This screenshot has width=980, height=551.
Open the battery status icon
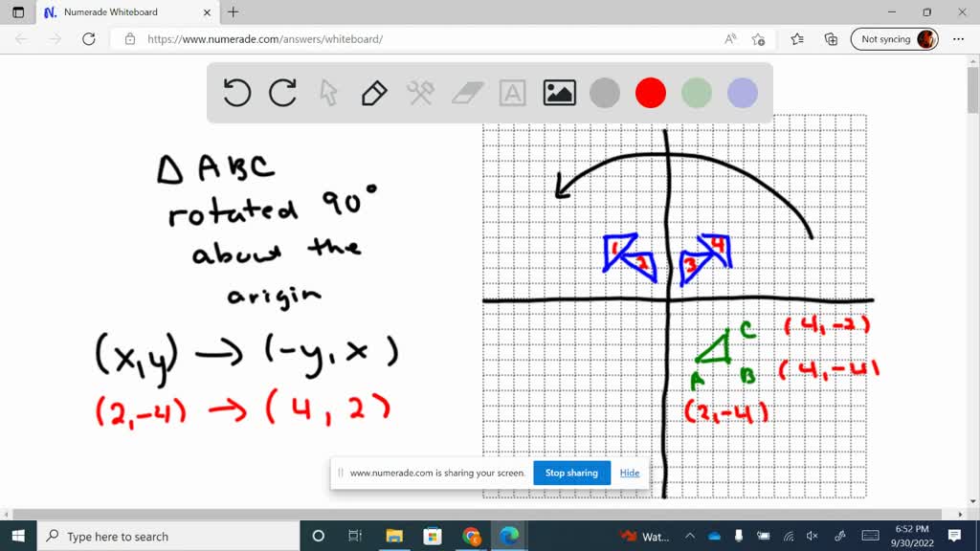point(763,536)
